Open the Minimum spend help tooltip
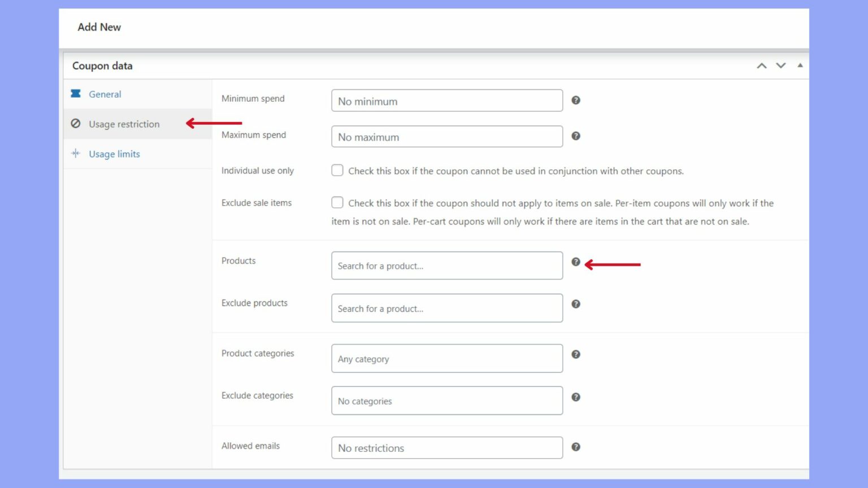Viewport: 868px width, 488px height. pyautogui.click(x=575, y=100)
